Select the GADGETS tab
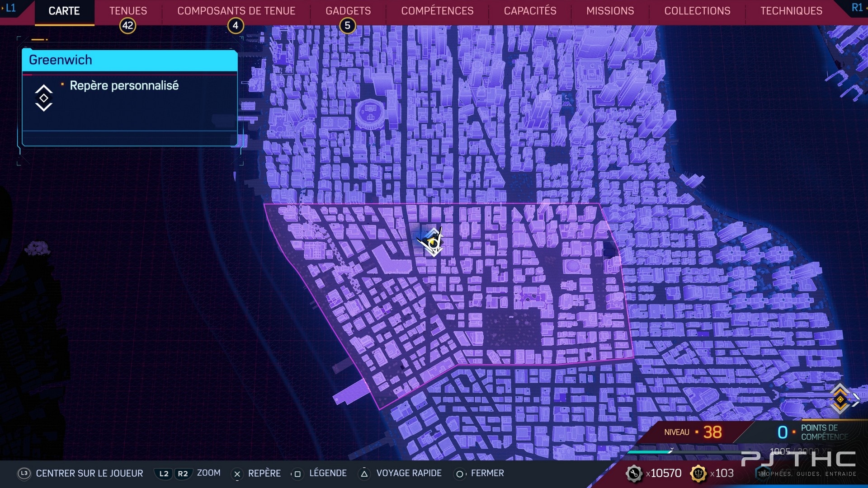This screenshot has width=868, height=488. tap(348, 11)
